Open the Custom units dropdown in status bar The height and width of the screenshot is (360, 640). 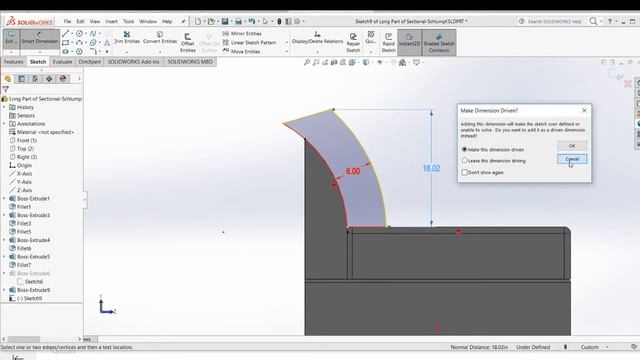607,347
